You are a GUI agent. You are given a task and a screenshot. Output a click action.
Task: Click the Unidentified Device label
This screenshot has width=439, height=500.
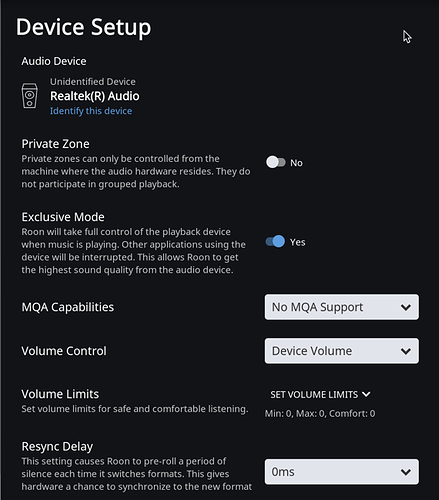click(93, 82)
